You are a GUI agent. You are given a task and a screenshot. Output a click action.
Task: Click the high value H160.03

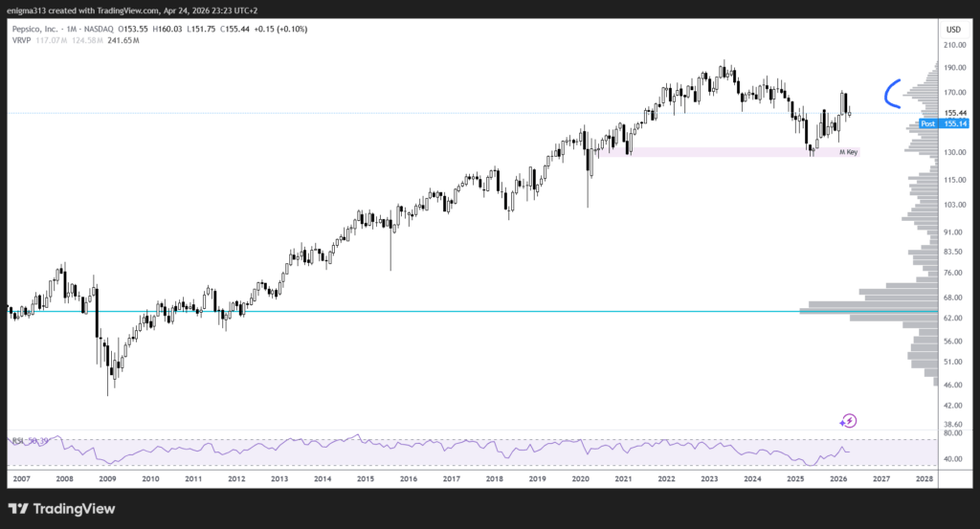click(167, 29)
